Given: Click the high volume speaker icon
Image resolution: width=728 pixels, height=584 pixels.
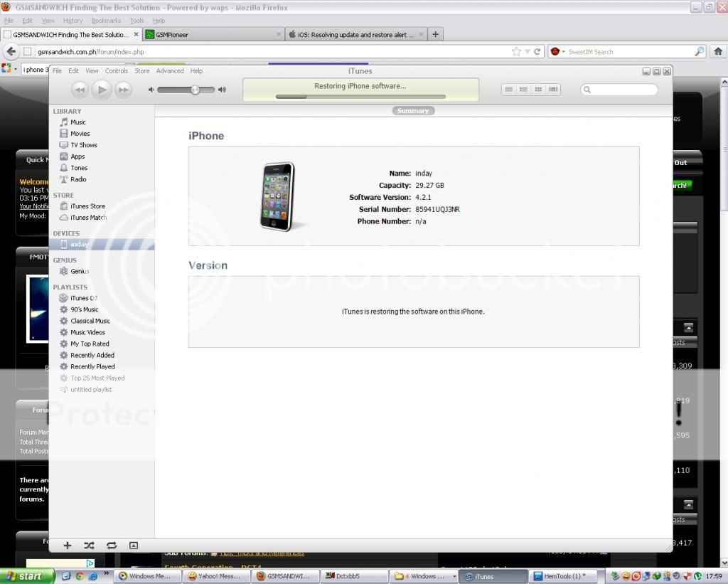Looking at the screenshot, I should [x=223, y=90].
